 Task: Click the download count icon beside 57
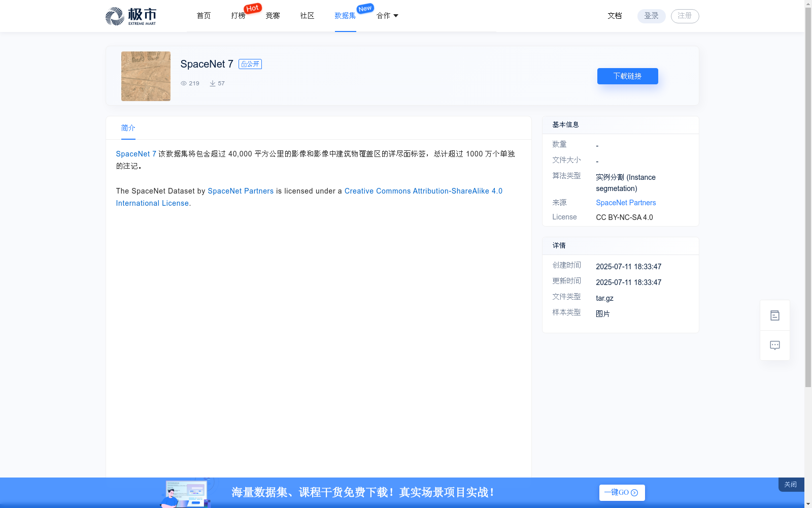213,83
